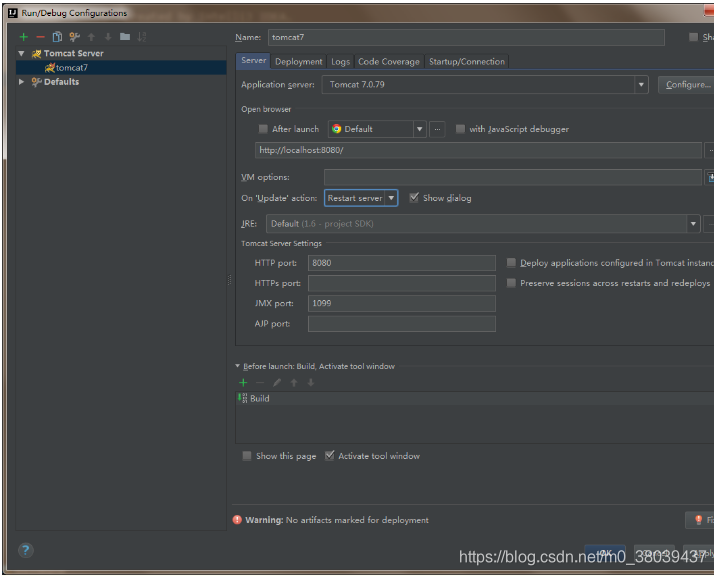The height and width of the screenshot is (576, 717).
Task: Remove the selected configuration with the minus icon
Action: click(x=40, y=37)
